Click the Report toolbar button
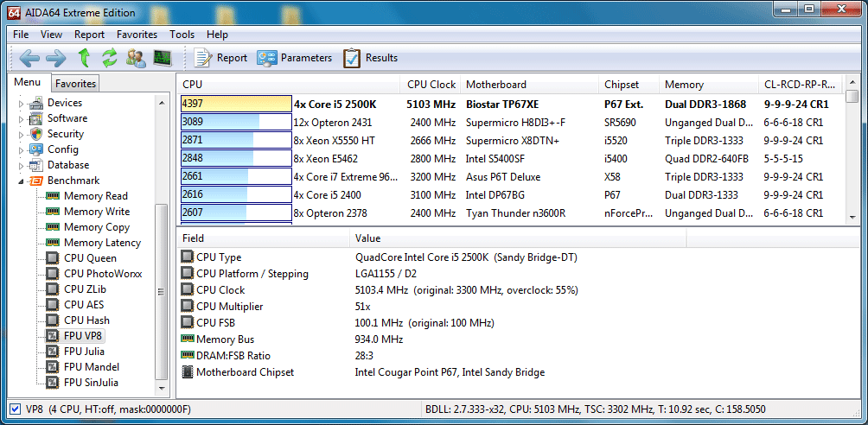 tap(220, 58)
